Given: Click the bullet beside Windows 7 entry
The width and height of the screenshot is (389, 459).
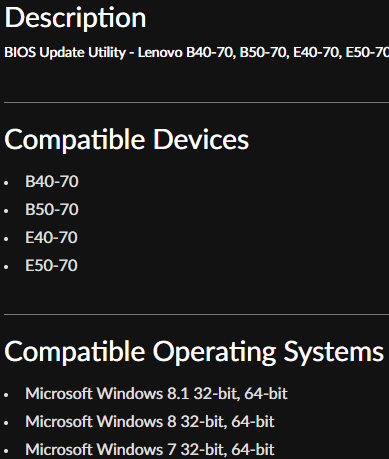Looking at the screenshot, I should pyautogui.click(x=6, y=451).
